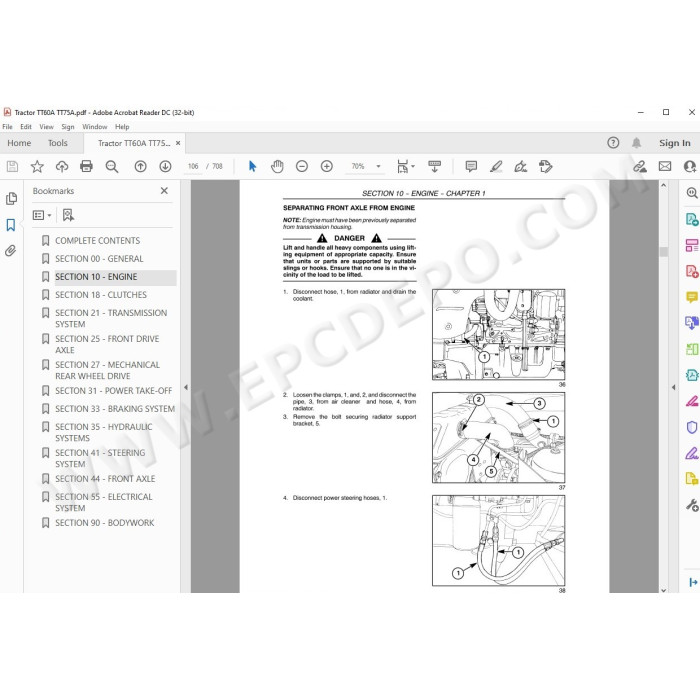This screenshot has width=700, height=700.
Task: Open Page Thumbnails panel icon
Action: [11, 199]
